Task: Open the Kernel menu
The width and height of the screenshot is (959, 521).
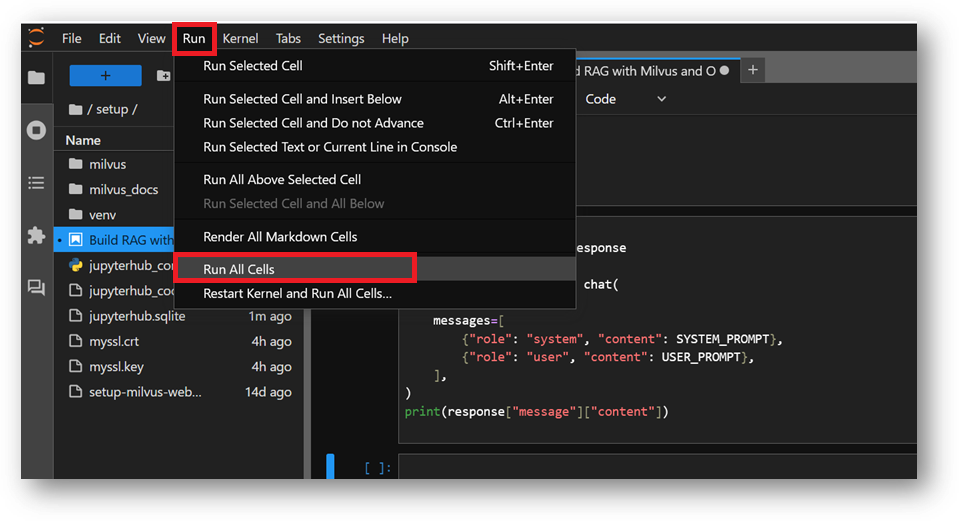Action: pos(240,38)
